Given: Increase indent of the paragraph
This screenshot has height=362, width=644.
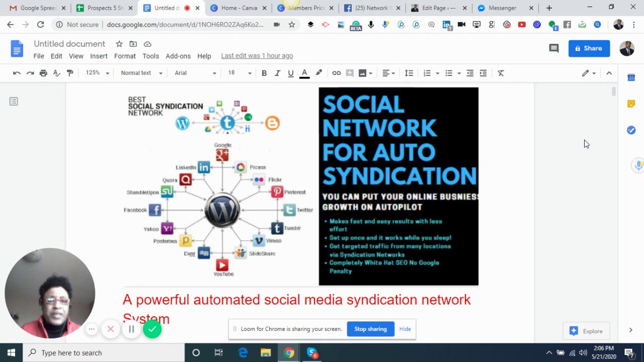Looking at the screenshot, I should point(483,73).
